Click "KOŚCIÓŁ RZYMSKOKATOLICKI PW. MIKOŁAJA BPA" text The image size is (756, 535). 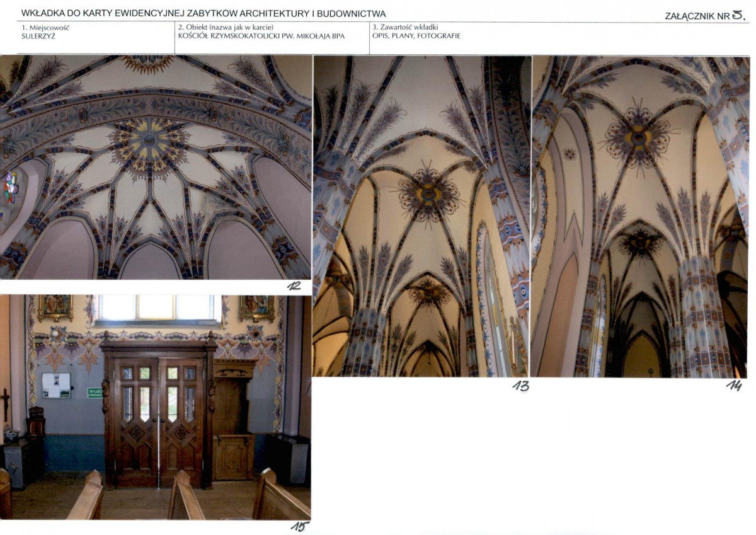pos(261,36)
